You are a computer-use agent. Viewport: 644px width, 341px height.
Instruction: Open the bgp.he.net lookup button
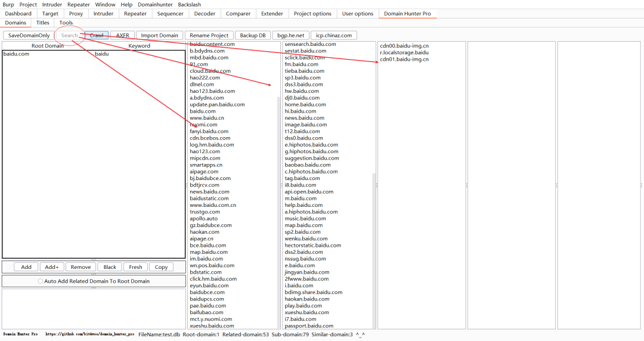click(x=291, y=35)
